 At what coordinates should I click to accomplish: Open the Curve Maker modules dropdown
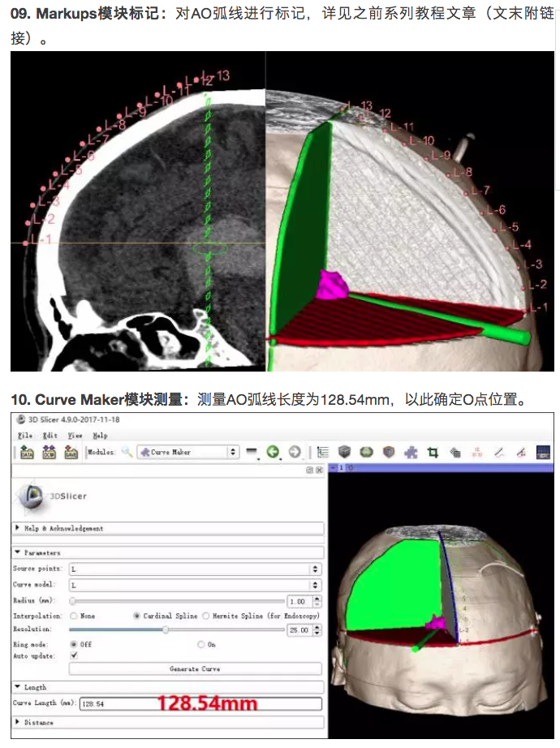pos(188,452)
